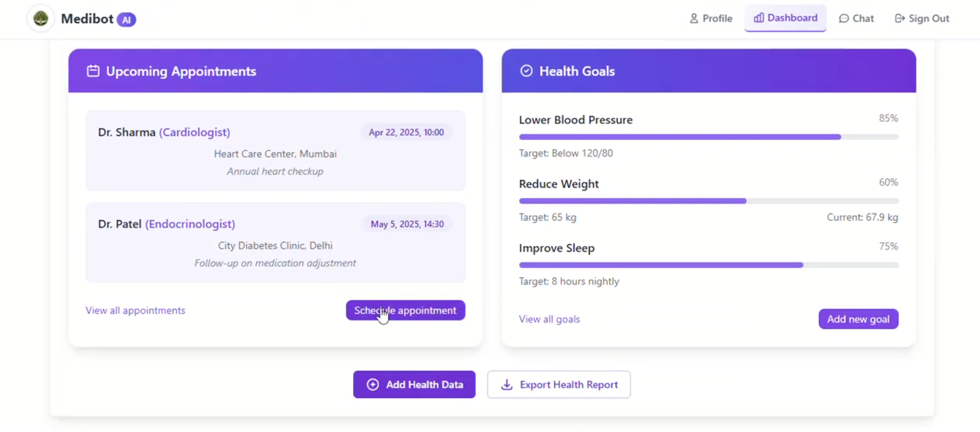Viewport: 980px width, 432px height.
Task: Click the Annual heart checkup note
Action: point(275,171)
